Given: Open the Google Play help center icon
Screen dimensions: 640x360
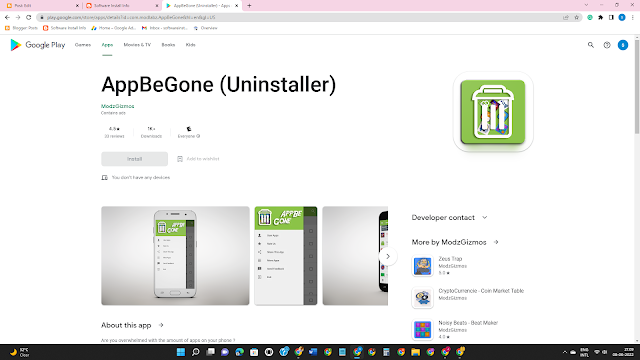Looking at the screenshot, I should [x=607, y=45].
